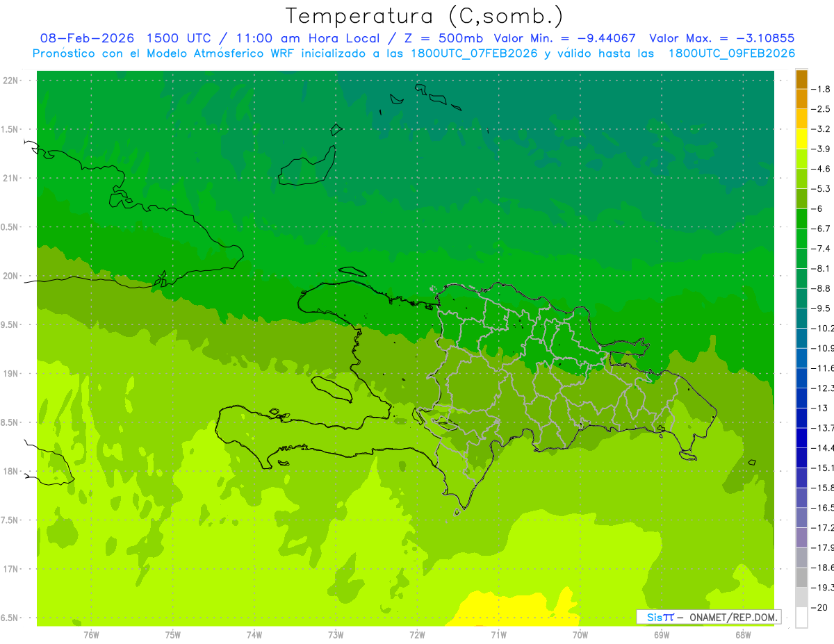Select the '08-Feb-2026' date text
The height and width of the screenshot is (644, 834).
click(x=87, y=38)
